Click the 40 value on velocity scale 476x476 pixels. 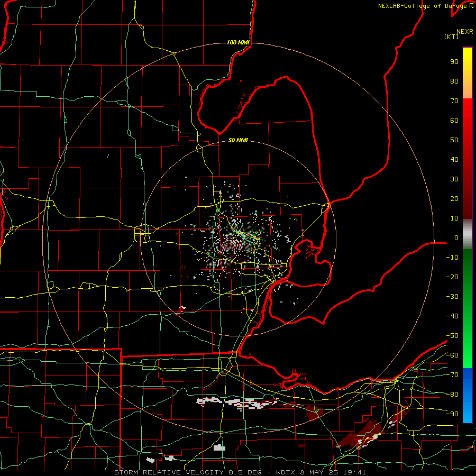coord(454,159)
